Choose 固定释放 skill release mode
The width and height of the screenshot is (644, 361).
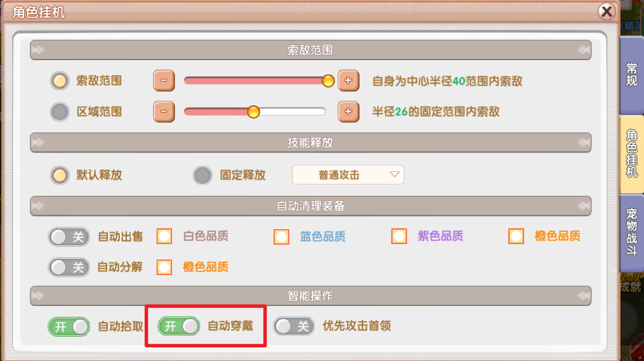[202, 175]
